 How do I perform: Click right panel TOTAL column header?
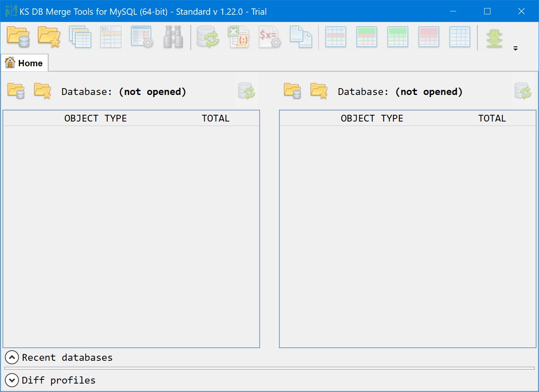tap(492, 118)
